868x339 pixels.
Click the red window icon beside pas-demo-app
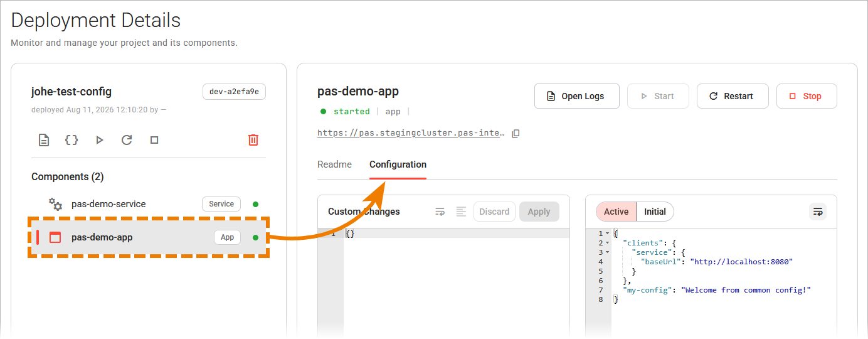coord(55,237)
